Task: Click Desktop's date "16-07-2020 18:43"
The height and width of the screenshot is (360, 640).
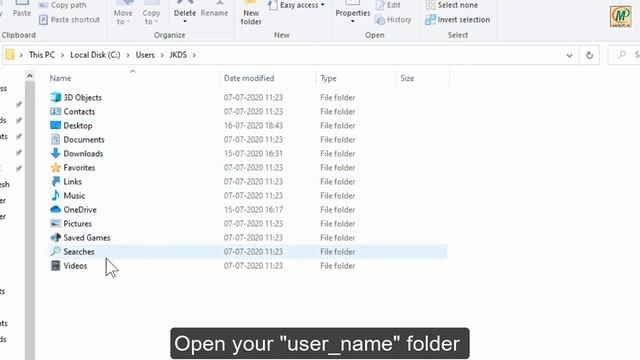Action: coord(253,125)
